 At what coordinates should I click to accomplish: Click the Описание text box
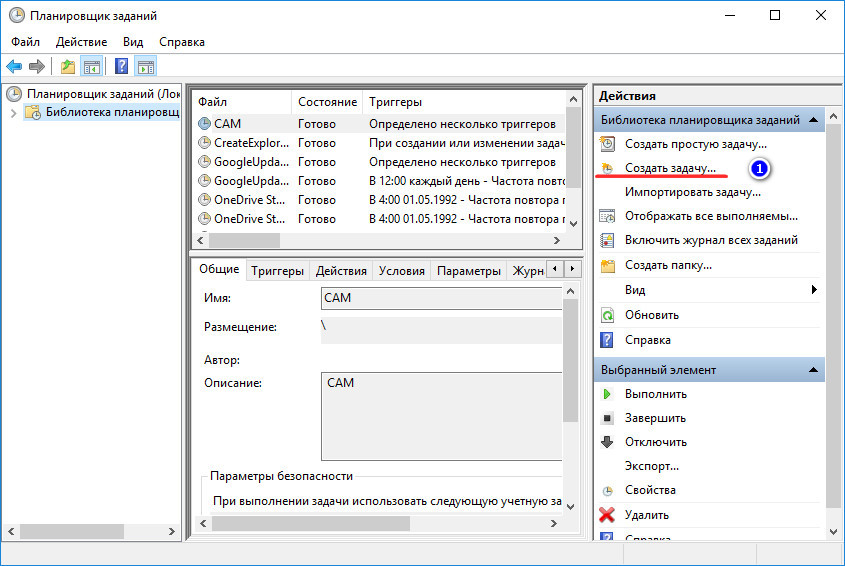coord(441,416)
